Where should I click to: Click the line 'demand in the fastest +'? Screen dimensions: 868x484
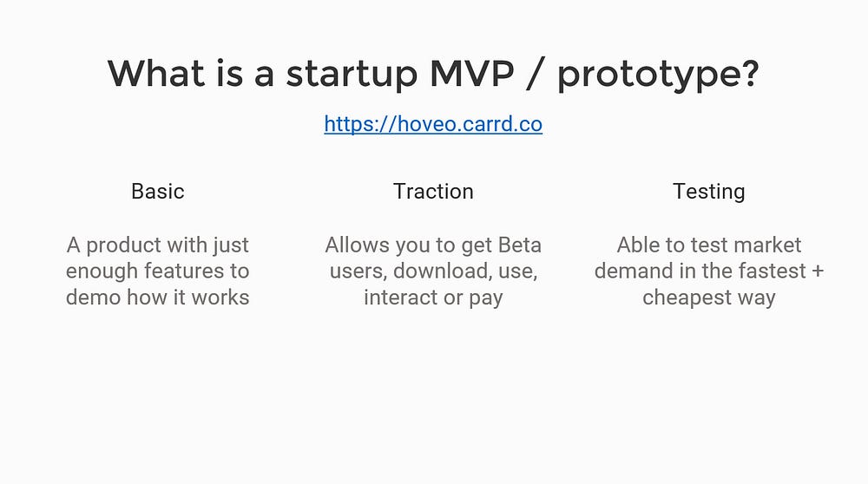(x=708, y=271)
